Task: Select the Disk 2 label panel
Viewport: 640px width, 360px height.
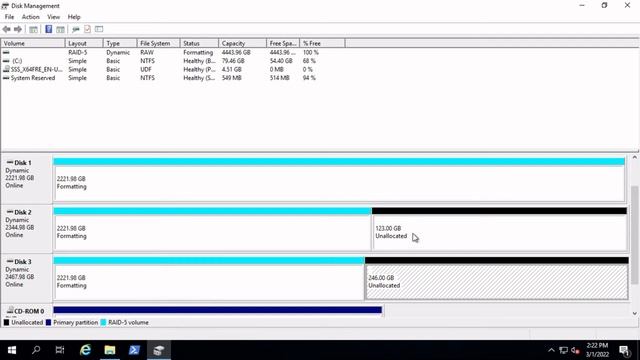Action: click(x=27, y=228)
